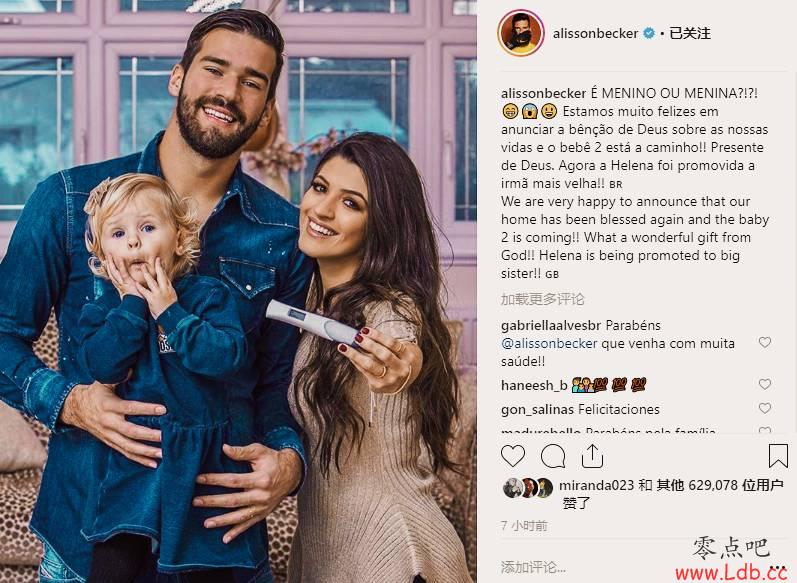Viewport: 797px width, 583px height.
Task: Open alissonbecker profile picture
Action: tap(520, 33)
